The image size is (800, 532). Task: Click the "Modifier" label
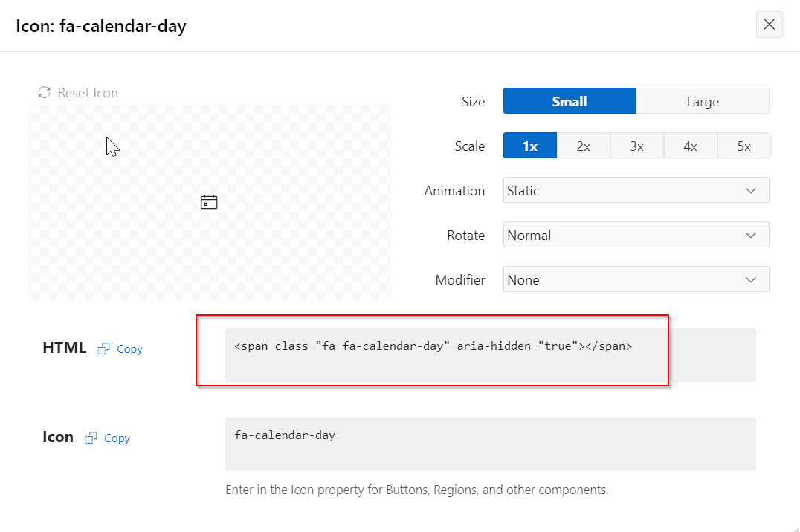(460, 279)
